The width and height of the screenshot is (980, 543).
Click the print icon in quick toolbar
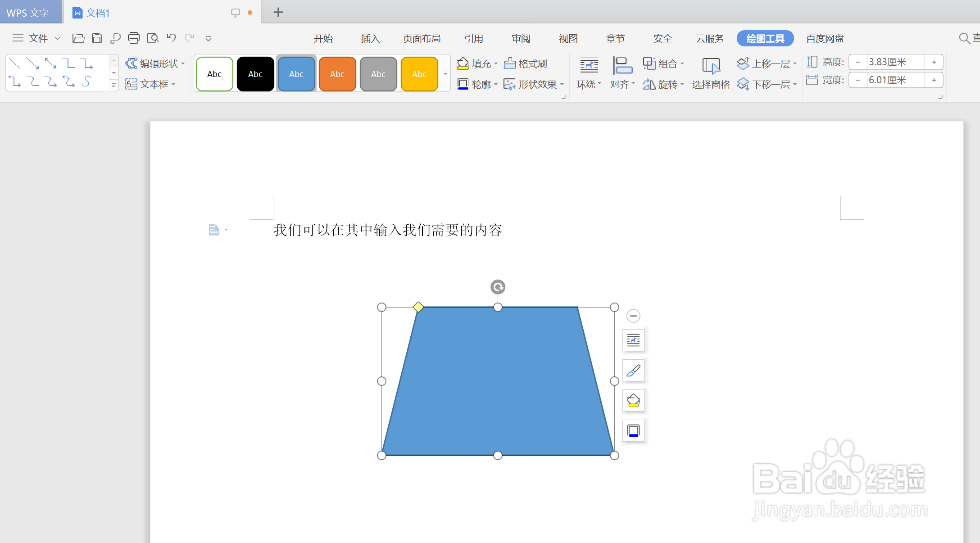[134, 38]
